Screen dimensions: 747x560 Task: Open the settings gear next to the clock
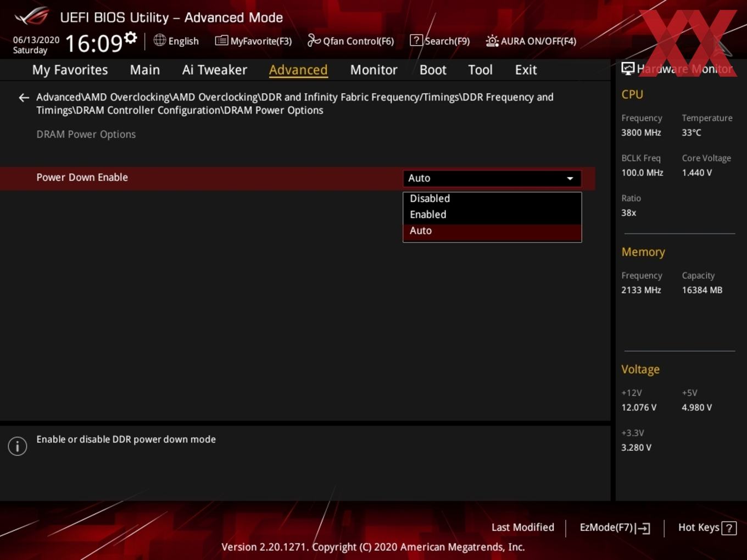tap(131, 37)
